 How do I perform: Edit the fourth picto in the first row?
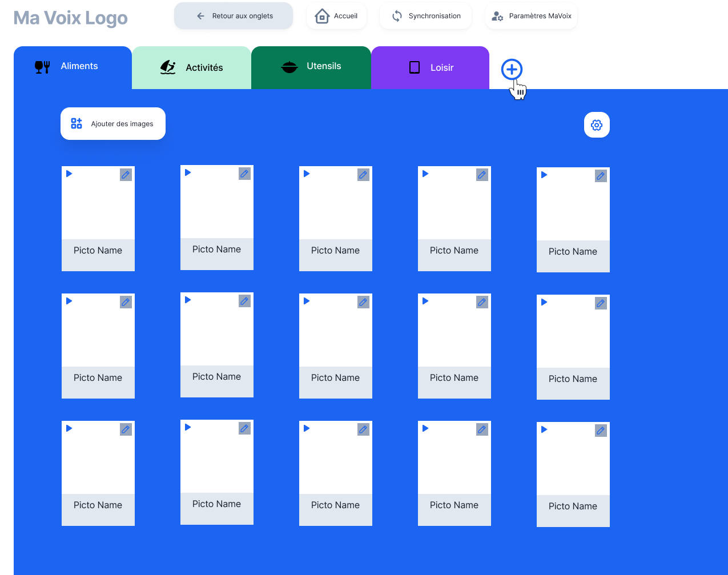(x=482, y=175)
